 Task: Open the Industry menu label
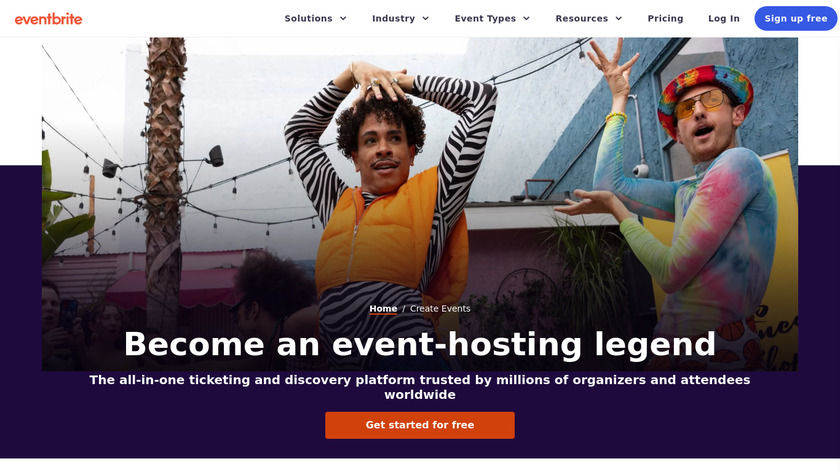click(394, 19)
